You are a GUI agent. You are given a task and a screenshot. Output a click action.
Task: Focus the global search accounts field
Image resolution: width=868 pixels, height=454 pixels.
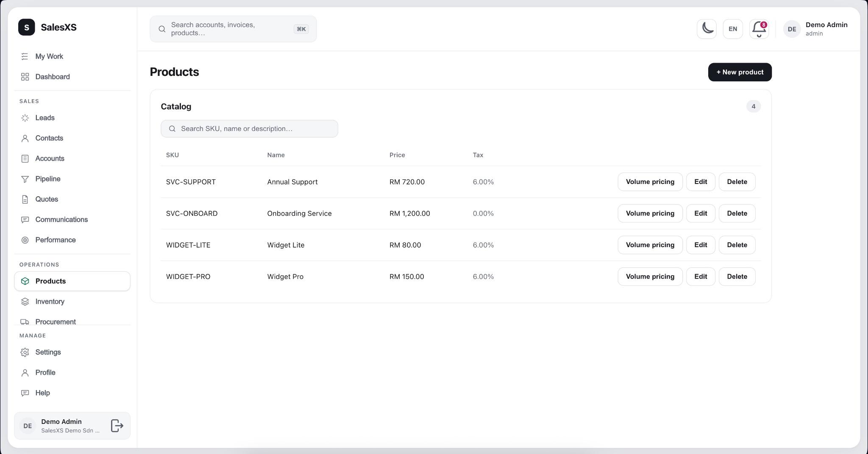point(233,29)
